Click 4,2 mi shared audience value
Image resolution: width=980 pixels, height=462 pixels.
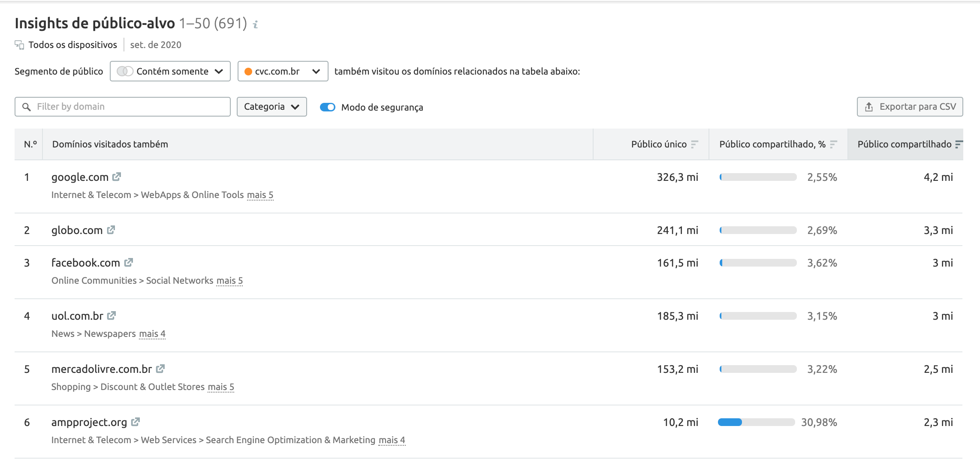[938, 177]
